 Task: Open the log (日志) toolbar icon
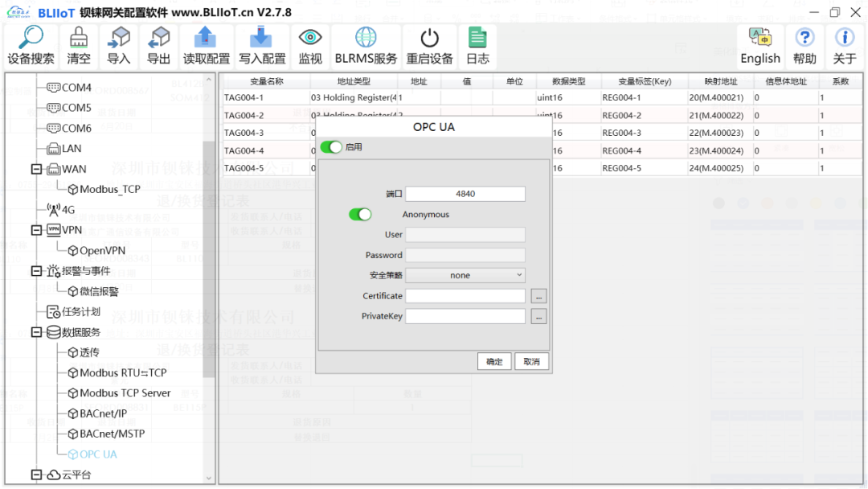pyautogui.click(x=477, y=39)
